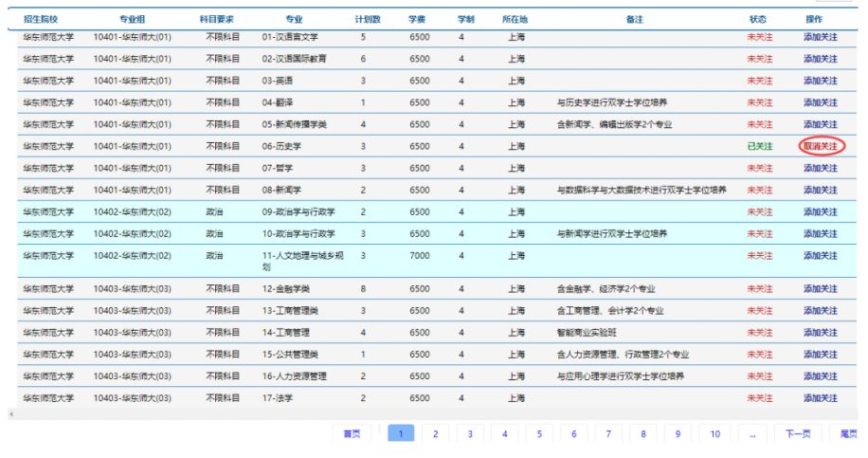Click the 已关注 status in 06-历史学 row
868x458 pixels.
pos(760,146)
